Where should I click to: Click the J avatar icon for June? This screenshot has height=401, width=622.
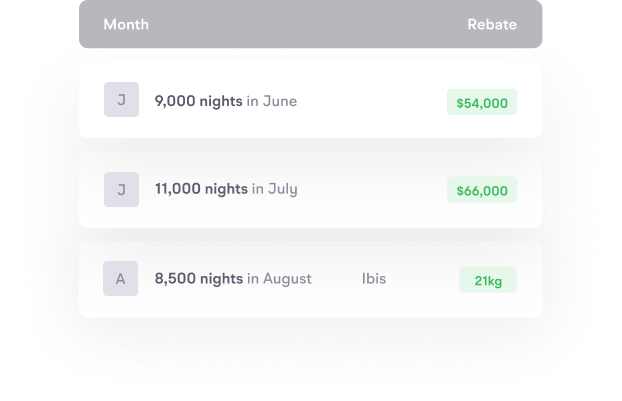[x=121, y=101]
